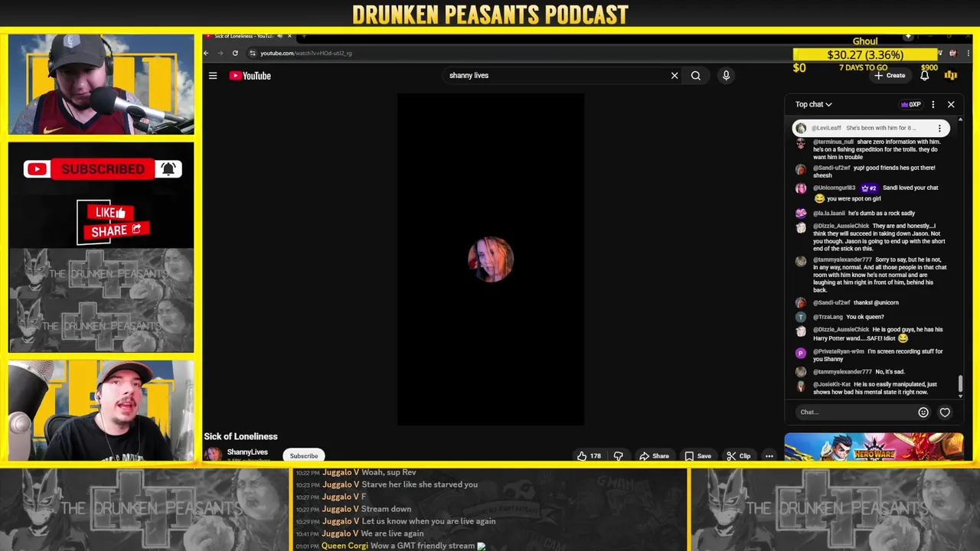
Task: Click the pinned @LeviLeaff chat message
Action: pos(871,128)
